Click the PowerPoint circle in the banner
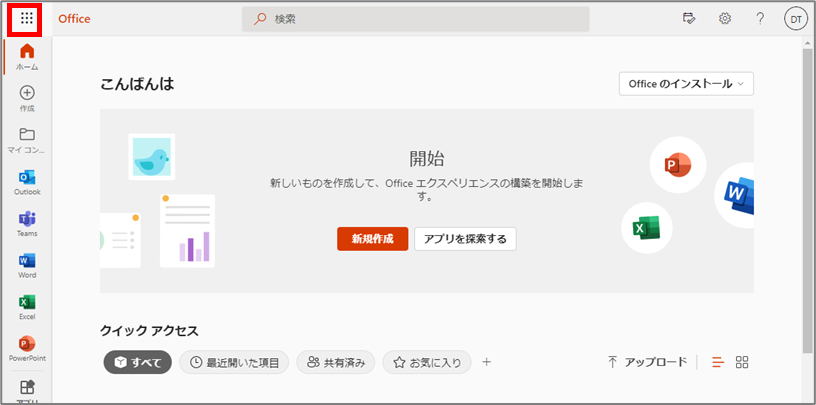The width and height of the screenshot is (816, 405). point(678,165)
